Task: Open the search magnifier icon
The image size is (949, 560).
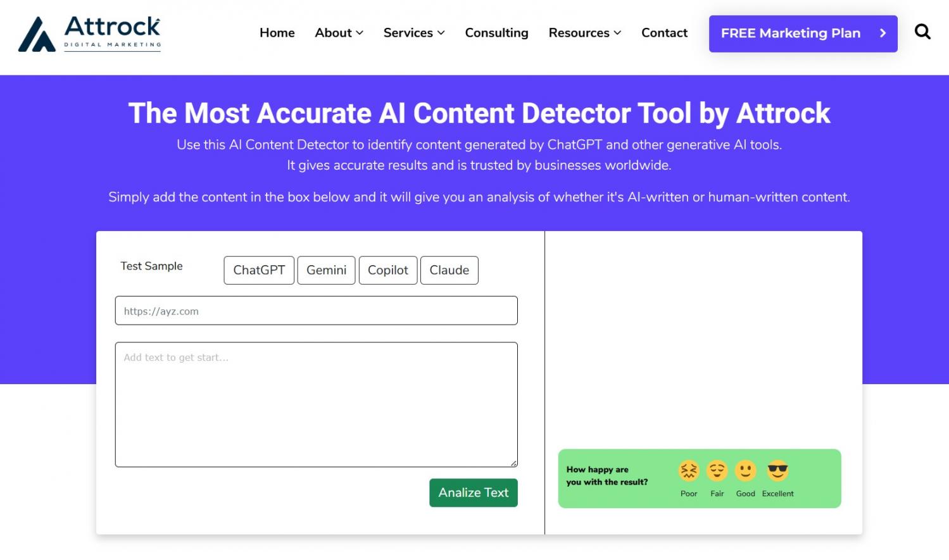Action: coord(922,32)
